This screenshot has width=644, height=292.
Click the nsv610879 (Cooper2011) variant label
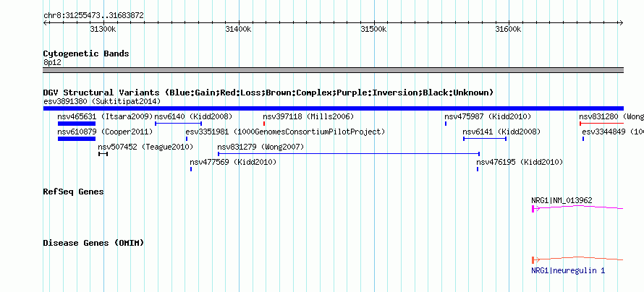click(x=105, y=132)
